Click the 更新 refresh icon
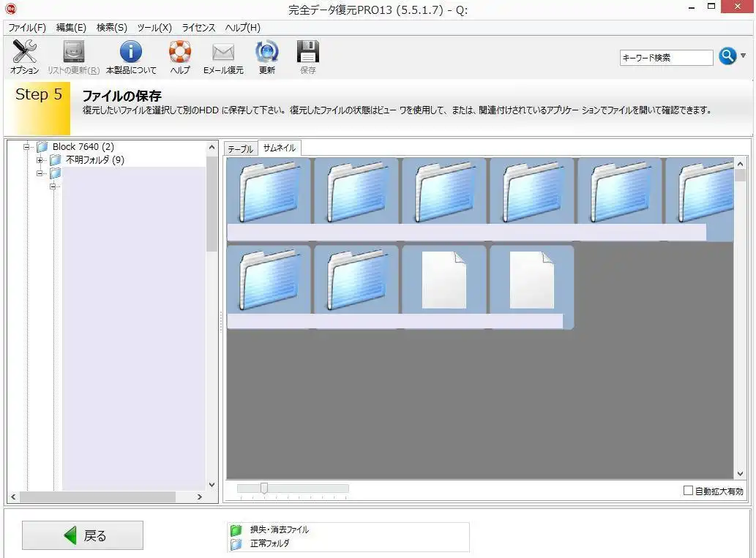This screenshot has height=558, width=756. click(266, 53)
